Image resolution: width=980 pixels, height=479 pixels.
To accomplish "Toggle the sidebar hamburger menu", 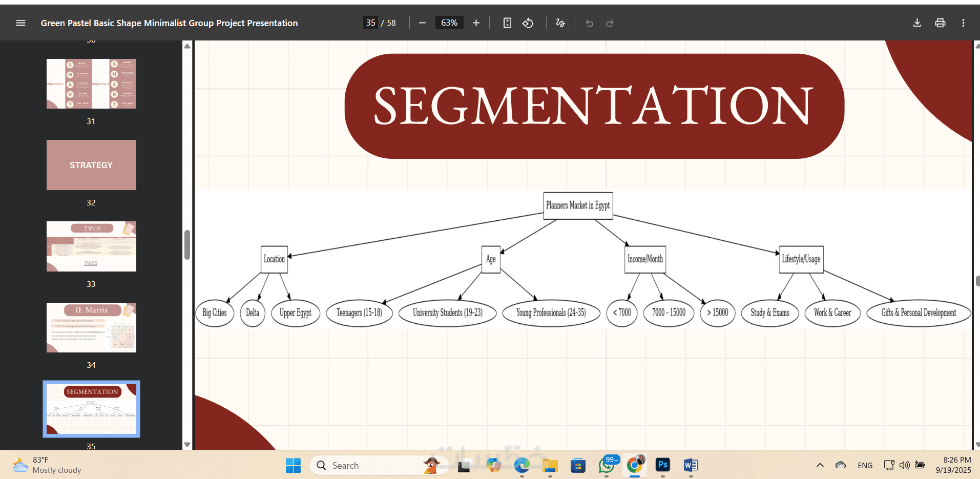I will [20, 23].
